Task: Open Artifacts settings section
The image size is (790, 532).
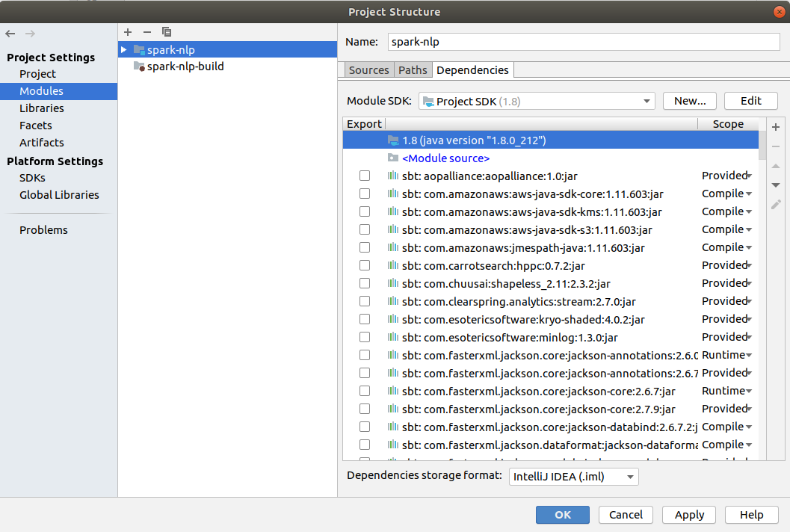Action: point(42,143)
